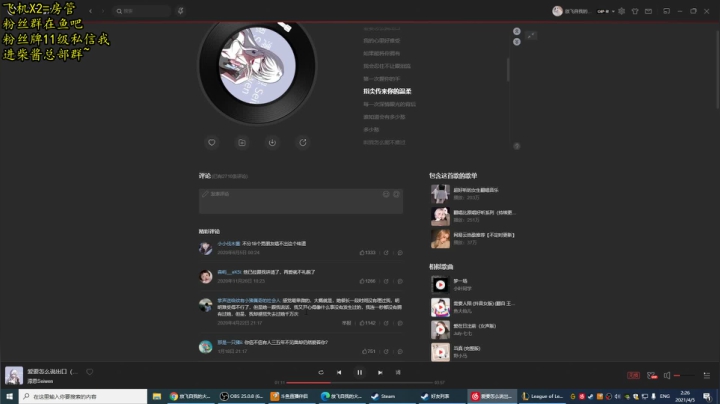The image size is (720, 404).
Task: Reply to the comment with 751 likes
Action: 400,352
